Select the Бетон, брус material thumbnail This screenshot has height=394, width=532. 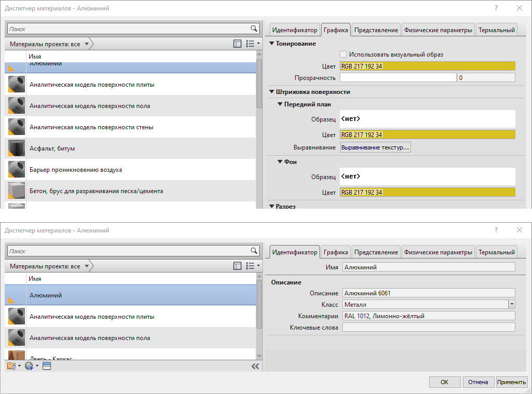(x=17, y=191)
